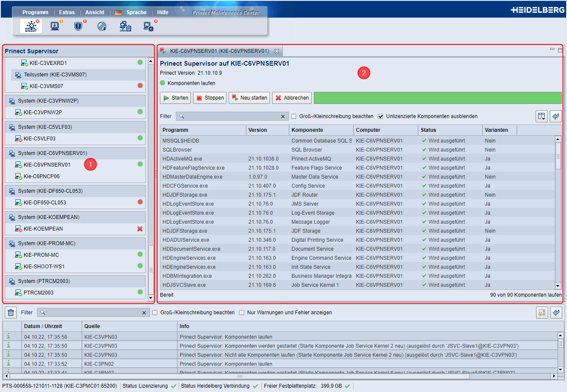Enable Groß-/Kleinschreibung beachten for the component filter
Screen dimensions: 567x392
point(294,116)
